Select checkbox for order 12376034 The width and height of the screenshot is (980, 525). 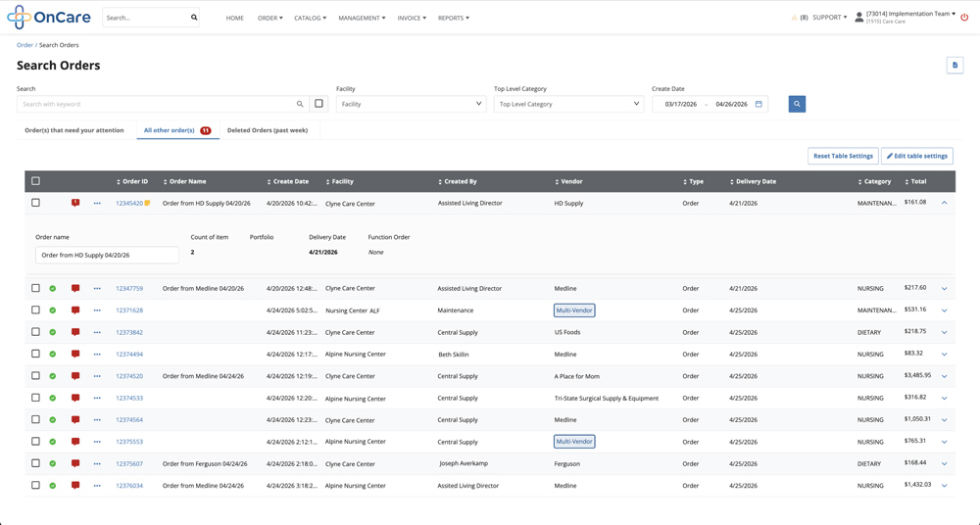click(35, 485)
